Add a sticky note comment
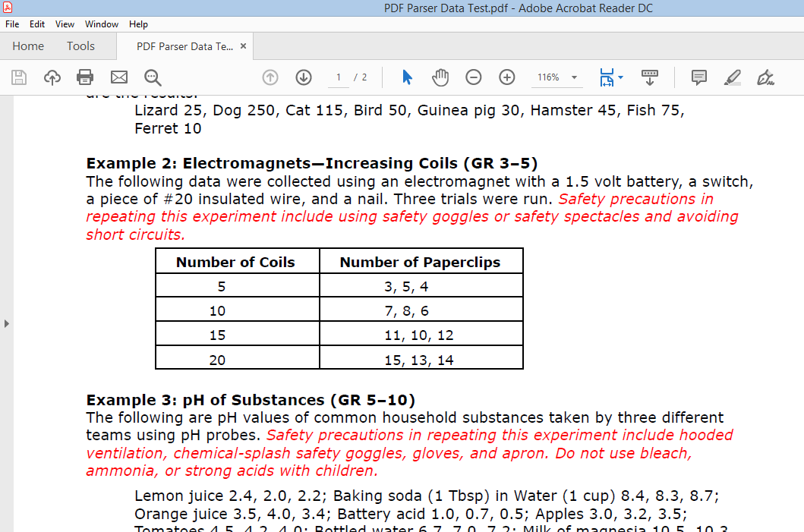The height and width of the screenshot is (532, 804). point(698,77)
